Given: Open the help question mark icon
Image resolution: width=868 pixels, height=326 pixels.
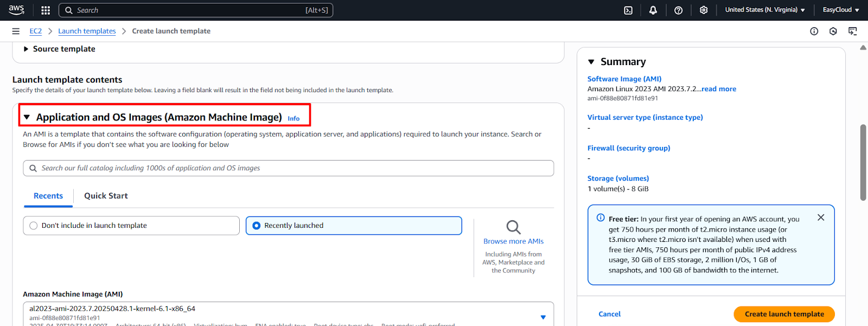Looking at the screenshot, I should [x=678, y=10].
